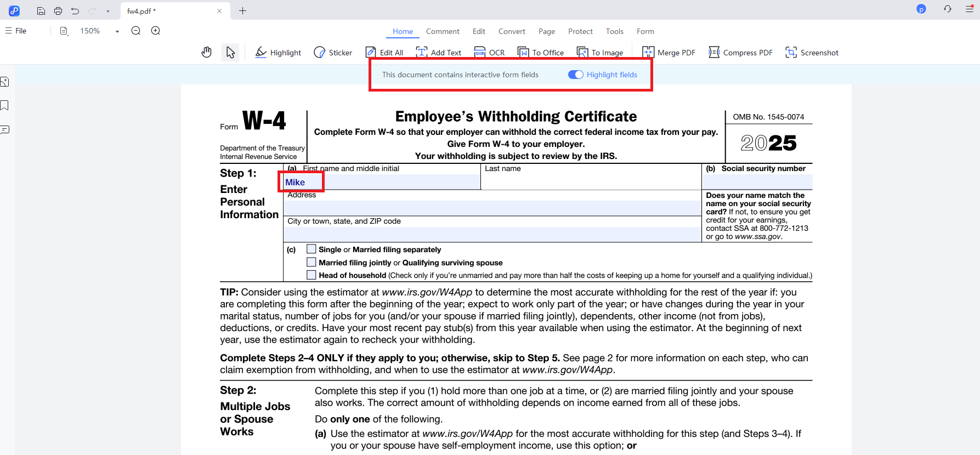Click the refresh sync icon
980x455 pixels.
(x=948, y=9)
